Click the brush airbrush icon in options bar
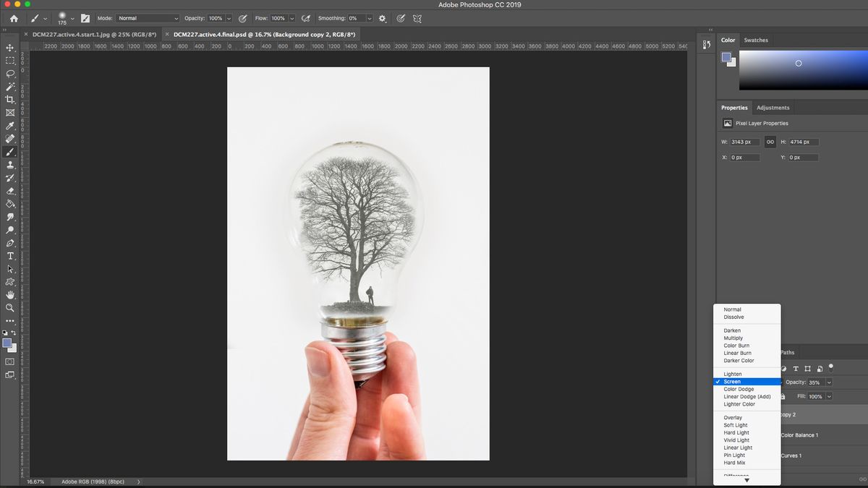This screenshot has width=868, height=488. (305, 19)
